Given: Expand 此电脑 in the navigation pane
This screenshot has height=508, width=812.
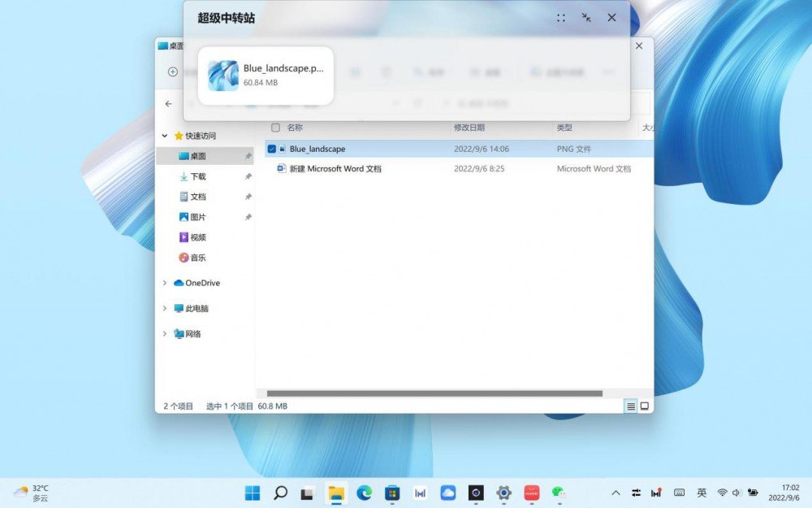Looking at the screenshot, I should 165,308.
